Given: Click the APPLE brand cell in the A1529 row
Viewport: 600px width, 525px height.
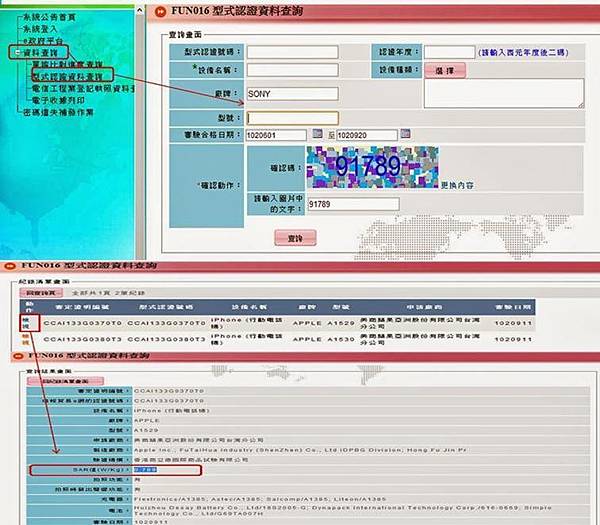Looking at the screenshot, I should click(x=307, y=323).
